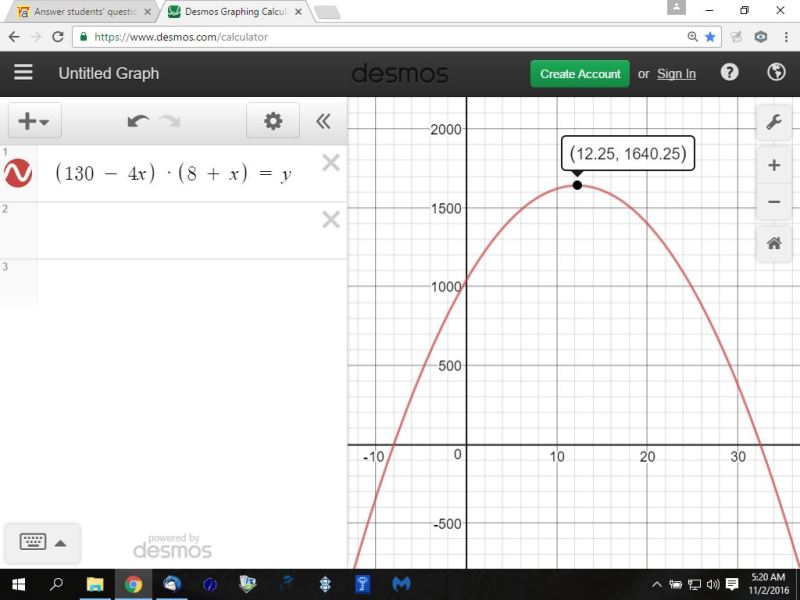
Task: Delete expression 1
Action: 331,163
